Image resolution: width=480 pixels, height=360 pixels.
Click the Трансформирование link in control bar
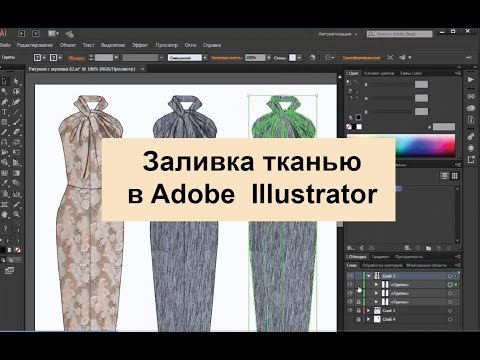click(361, 58)
